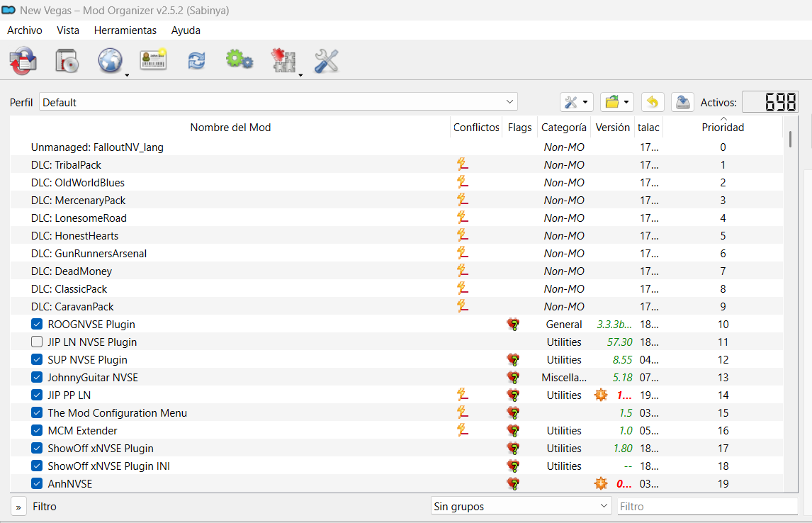Expand the Sin grupos dropdown
812x523 pixels.
[x=521, y=507]
